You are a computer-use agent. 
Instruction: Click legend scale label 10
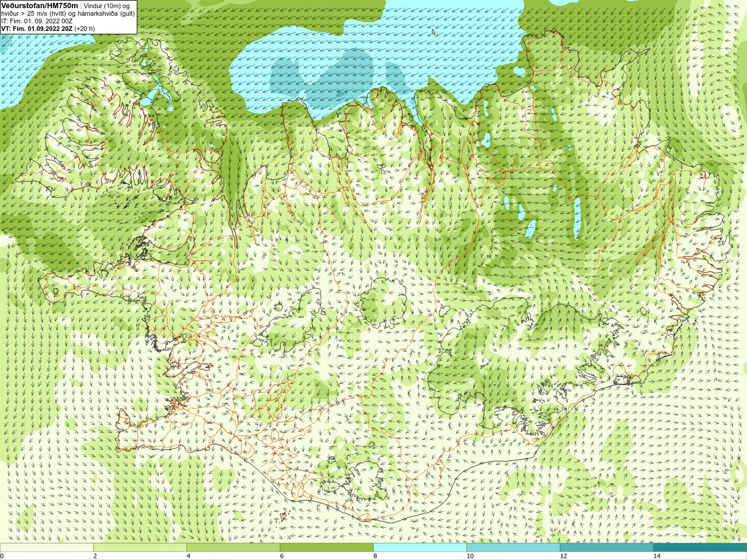[x=470, y=556]
